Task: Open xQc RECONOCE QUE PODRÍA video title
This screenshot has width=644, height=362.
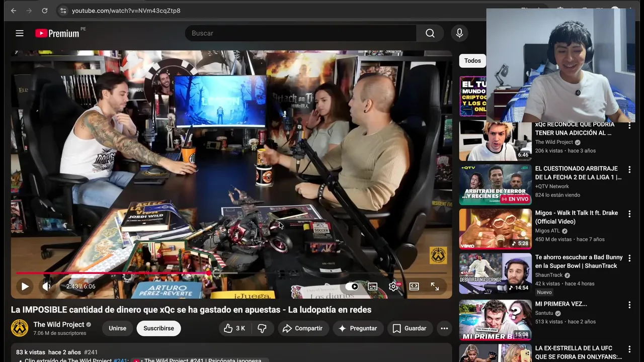Action: (x=575, y=129)
